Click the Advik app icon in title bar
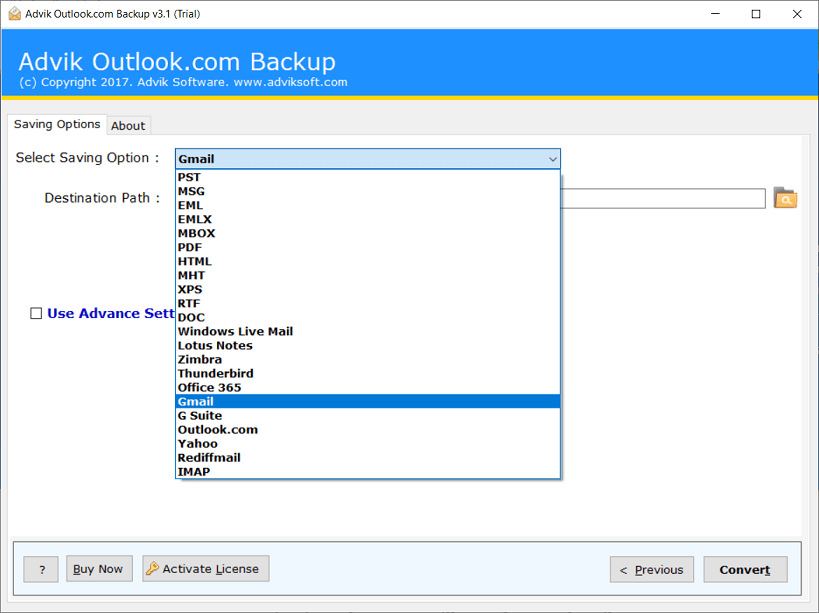Screen dimensions: 819x613 [14, 14]
